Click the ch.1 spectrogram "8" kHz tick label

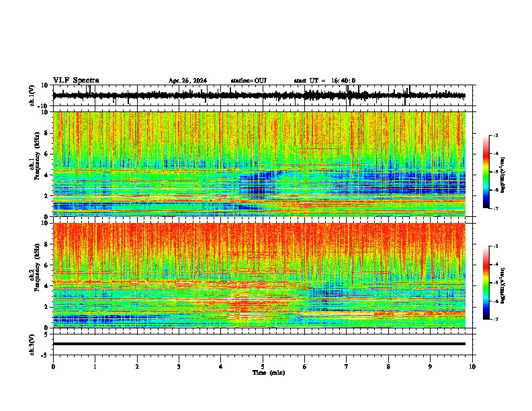pos(46,133)
